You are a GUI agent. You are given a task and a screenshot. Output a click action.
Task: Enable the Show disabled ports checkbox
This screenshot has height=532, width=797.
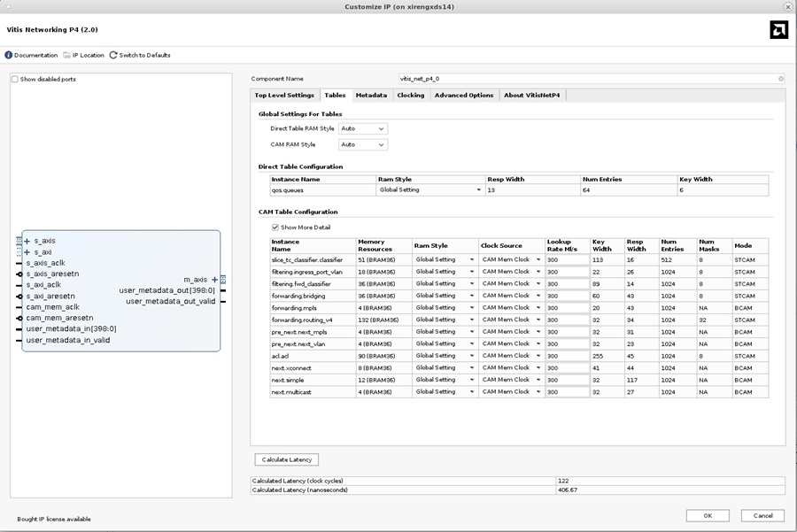(x=15, y=79)
